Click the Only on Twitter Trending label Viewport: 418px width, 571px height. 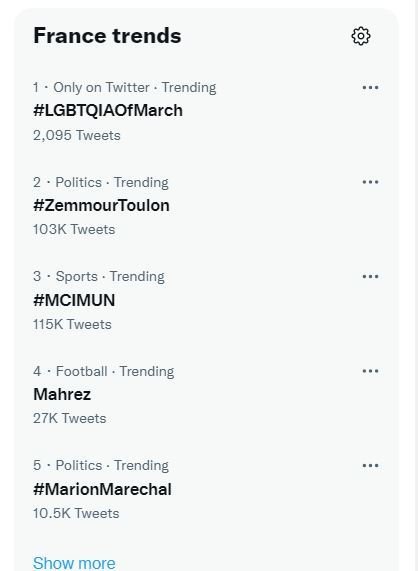pos(135,88)
